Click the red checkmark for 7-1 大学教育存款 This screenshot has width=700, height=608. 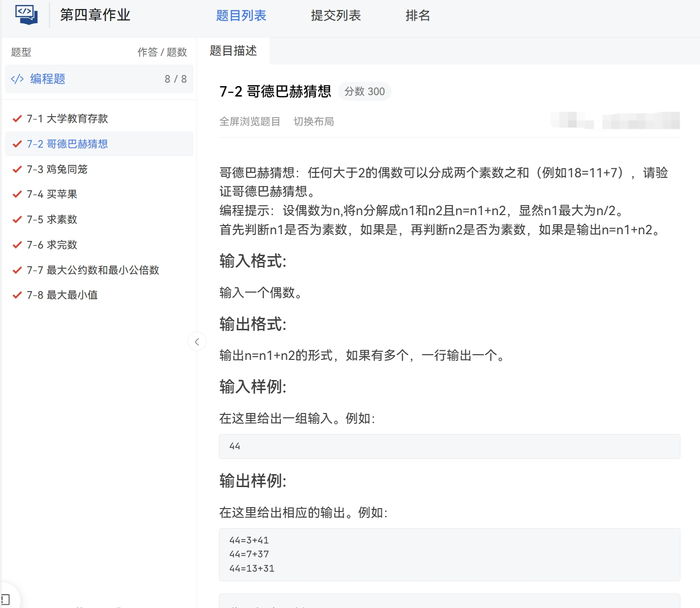click(17, 119)
